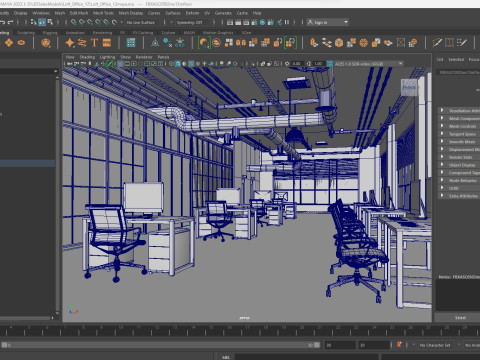The width and height of the screenshot is (480, 360).
Task: Click the green-bracketed Boolean shelf icon
Action: (x=291, y=43)
